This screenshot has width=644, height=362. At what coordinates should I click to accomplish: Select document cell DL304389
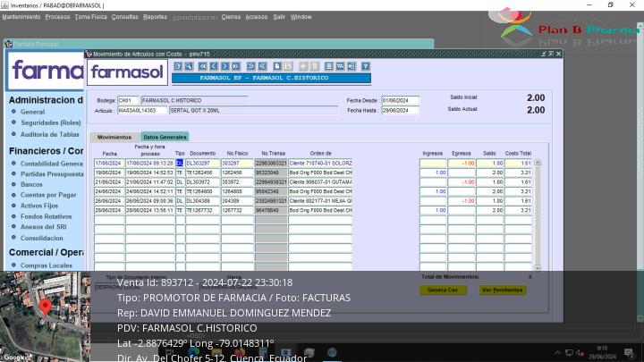click(203, 201)
